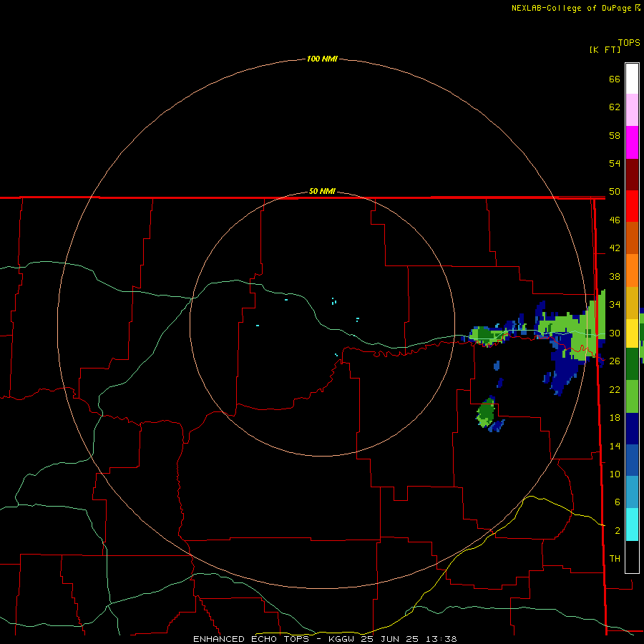
Task: Pick the burnt orange legend swatch
Action: 632,238
